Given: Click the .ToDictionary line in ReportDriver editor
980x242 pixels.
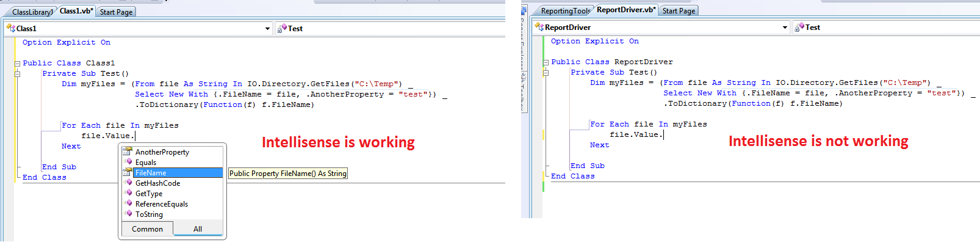Looking at the screenshot, I should click(x=753, y=104).
